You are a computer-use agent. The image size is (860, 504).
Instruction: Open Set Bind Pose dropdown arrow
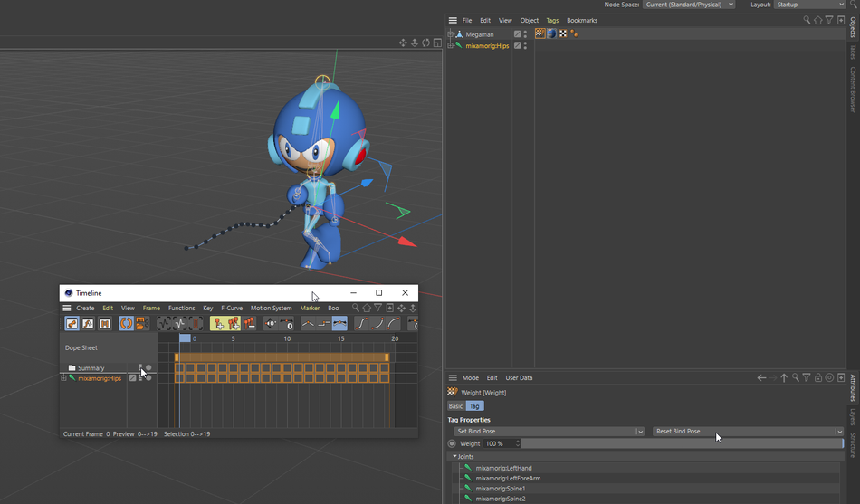pyautogui.click(x=639, y=432)
